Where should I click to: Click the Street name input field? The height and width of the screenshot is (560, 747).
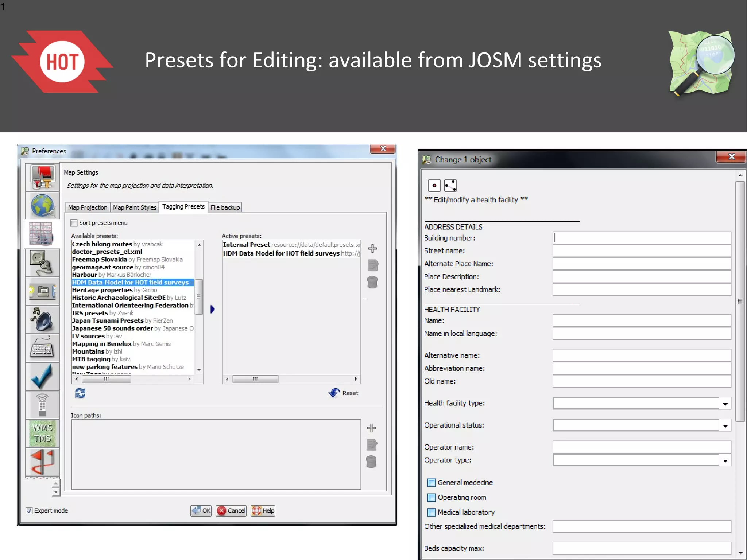point(642,251)
